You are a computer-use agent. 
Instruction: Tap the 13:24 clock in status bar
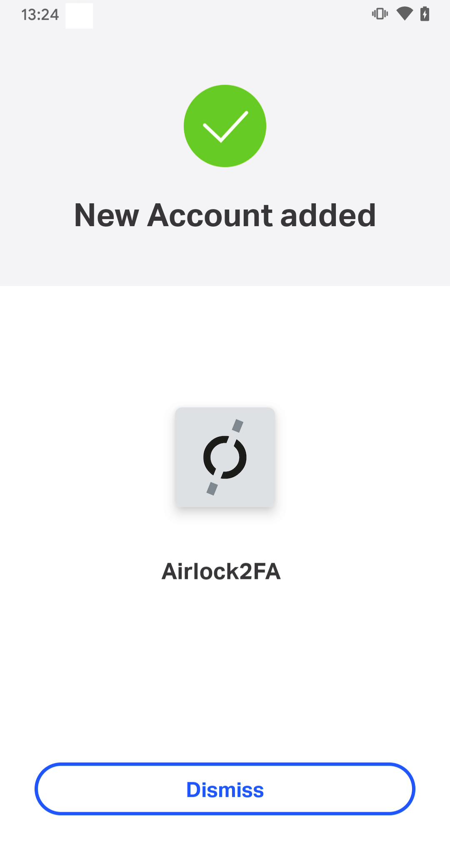coord(40,15)
